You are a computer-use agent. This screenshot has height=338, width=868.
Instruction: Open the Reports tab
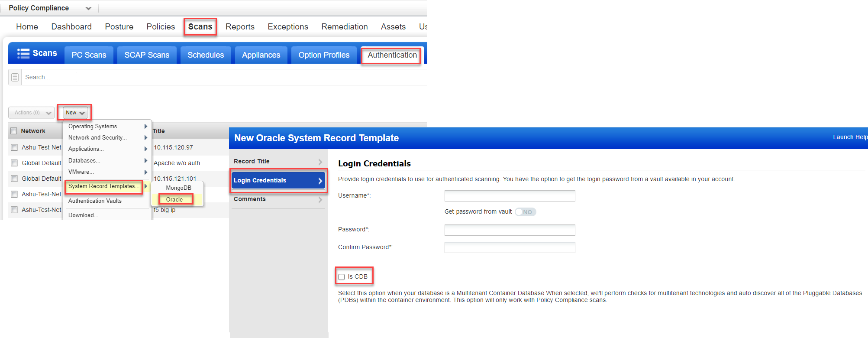point(240,26)
